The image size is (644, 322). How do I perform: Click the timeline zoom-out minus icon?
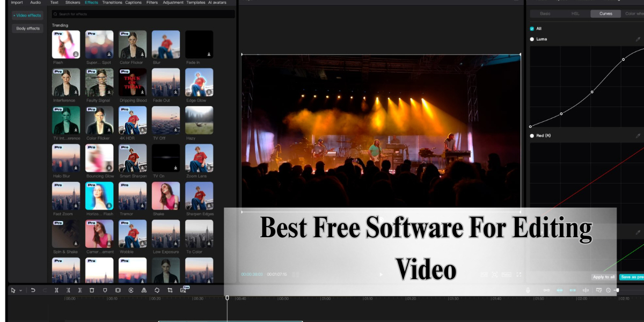[608, 290]
